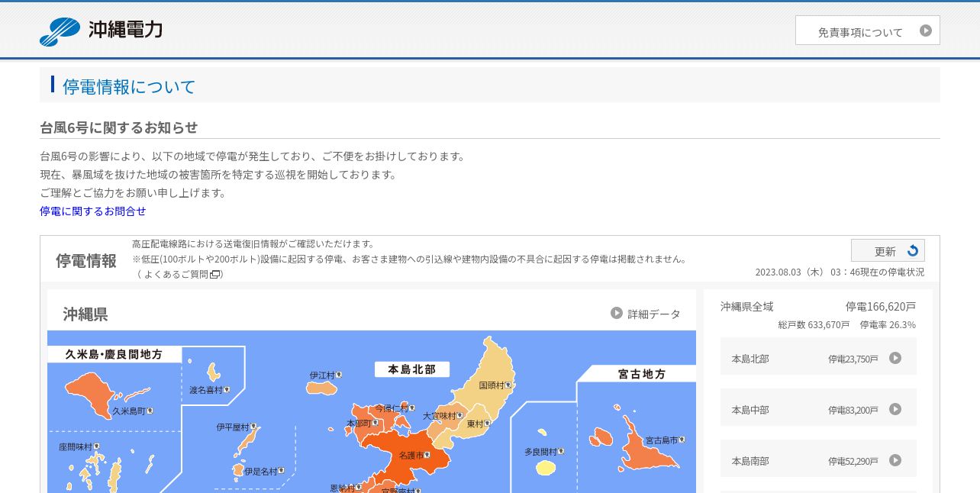The height and width of the screenshot is (493, 980).
Task: Click the marker icon next to 本部町
Action: click(x=375, y=423)
